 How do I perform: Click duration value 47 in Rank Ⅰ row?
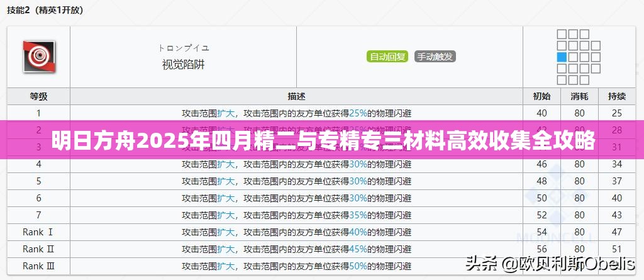coord(617,232)
